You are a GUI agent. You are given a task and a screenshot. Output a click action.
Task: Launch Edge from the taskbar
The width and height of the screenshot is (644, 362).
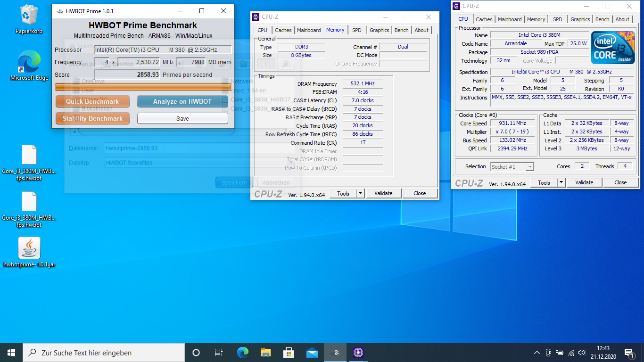pyautogui.click(x=242, y=353)
